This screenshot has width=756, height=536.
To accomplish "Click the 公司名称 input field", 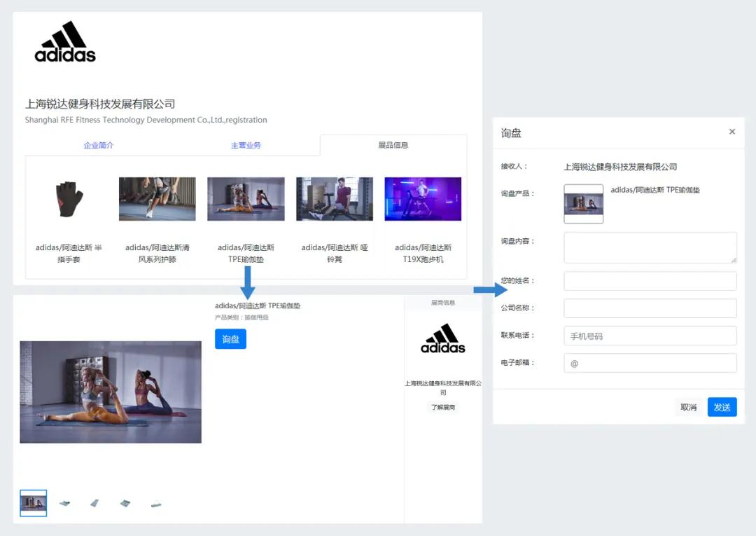I will [x=650, y=308].
